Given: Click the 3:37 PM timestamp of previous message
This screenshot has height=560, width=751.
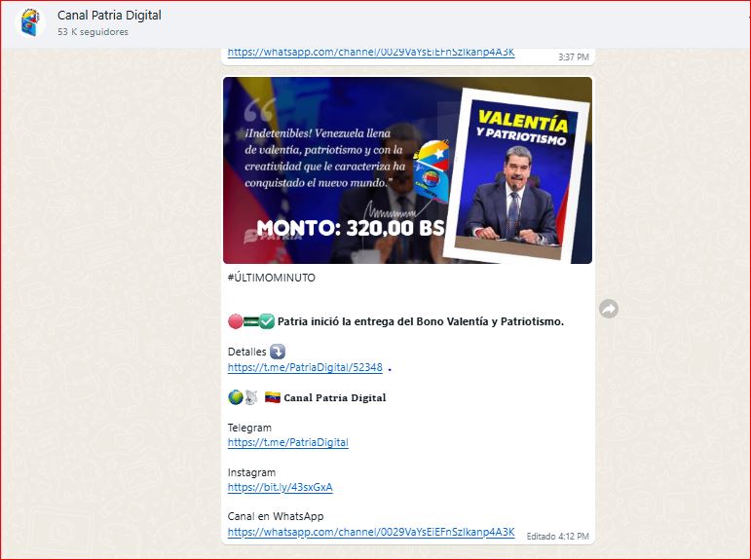Looking at the screenshot, I should pyautogui.click(x=574, y=57).
